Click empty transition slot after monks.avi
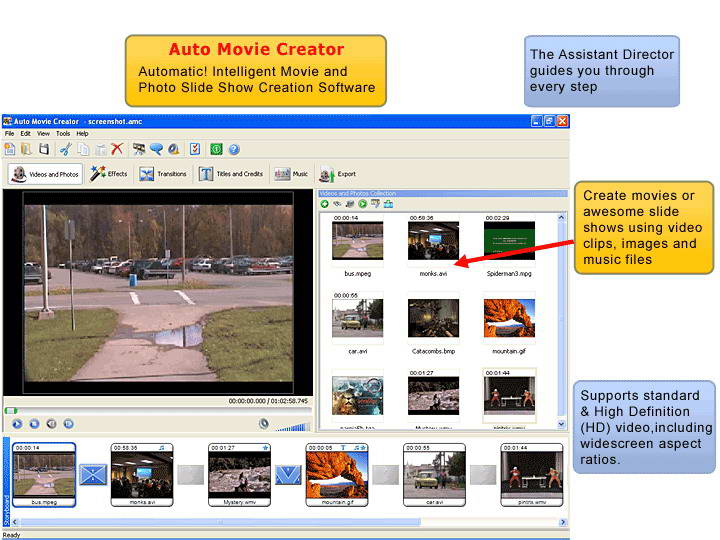 pyautogui.click(x=191, y=475)
